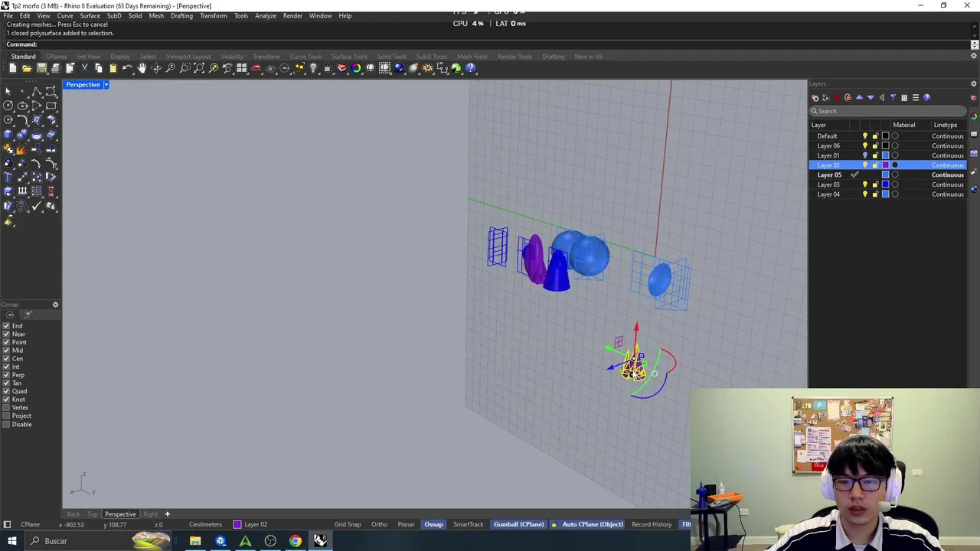Image resolution: width=980 pixels, height=551 pixels.
Task: Click the four-viewport layout icon
Action: point(241,68)
